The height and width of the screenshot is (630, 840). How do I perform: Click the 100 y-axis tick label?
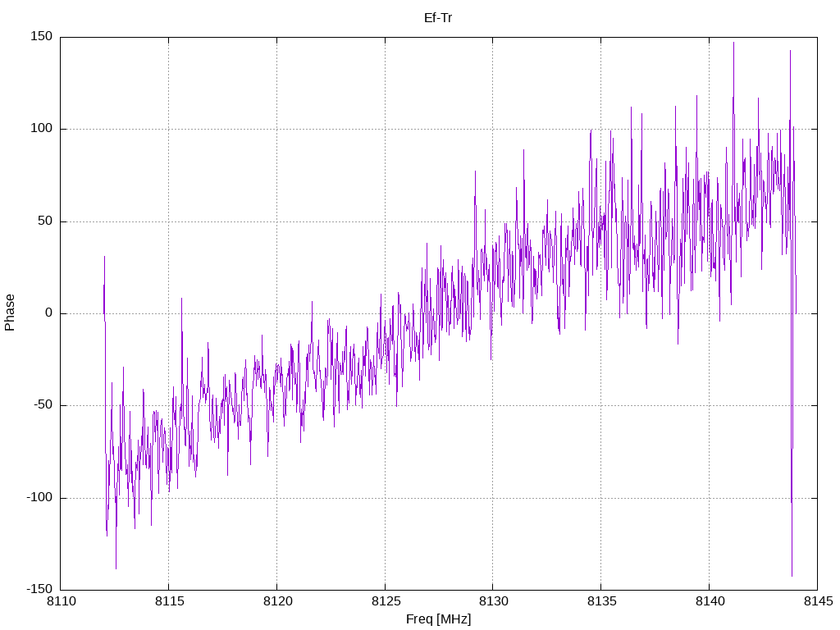pyautogui.click(x=42, y=129)
